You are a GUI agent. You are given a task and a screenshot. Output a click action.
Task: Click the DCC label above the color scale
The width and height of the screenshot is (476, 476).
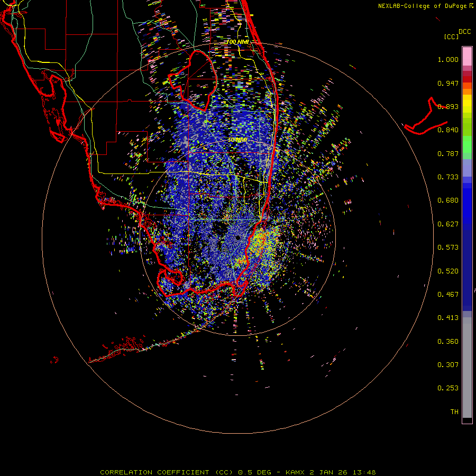tap(465, 32)
